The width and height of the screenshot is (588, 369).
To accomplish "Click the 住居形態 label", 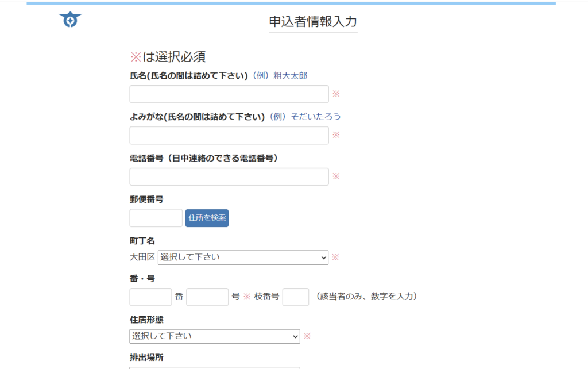I will pyautogui.click(x=146, y=320).
